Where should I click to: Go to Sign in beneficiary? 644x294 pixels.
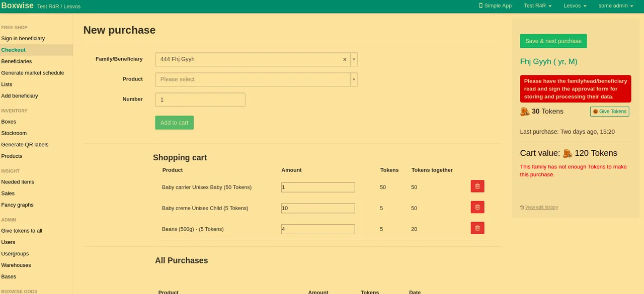23,38
